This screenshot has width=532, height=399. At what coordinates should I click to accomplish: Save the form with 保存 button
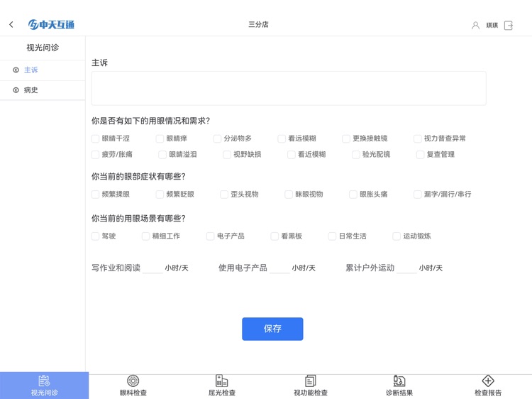click(x=272, y=329)
